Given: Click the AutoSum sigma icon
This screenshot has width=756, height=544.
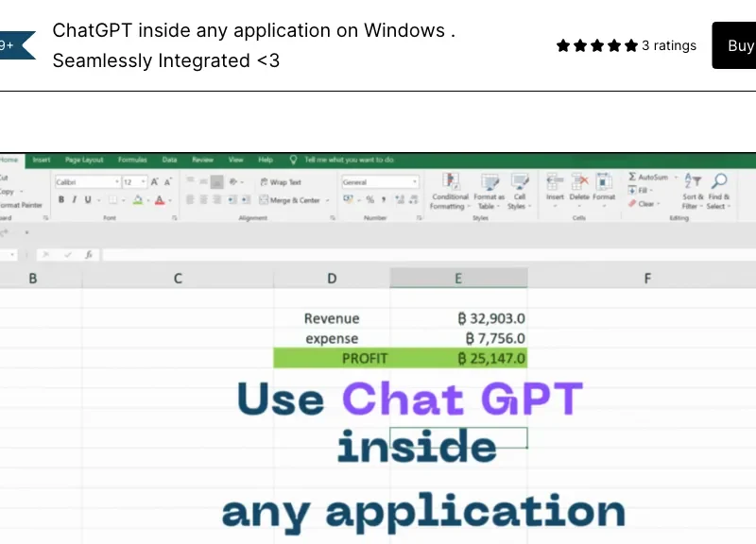Looking at the screenshot, I should click(x=632, y=177).
